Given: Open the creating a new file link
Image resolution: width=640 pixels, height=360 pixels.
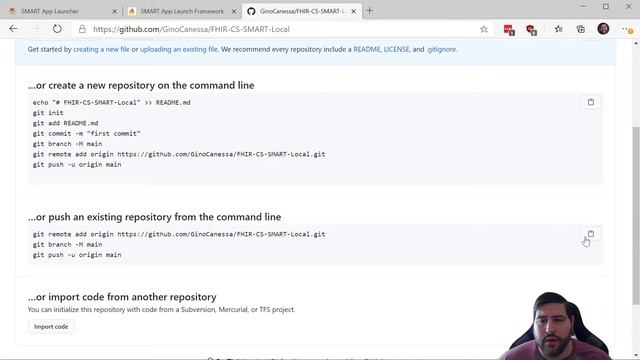Looking at the screenshot, I should click(x=101, y=49).
